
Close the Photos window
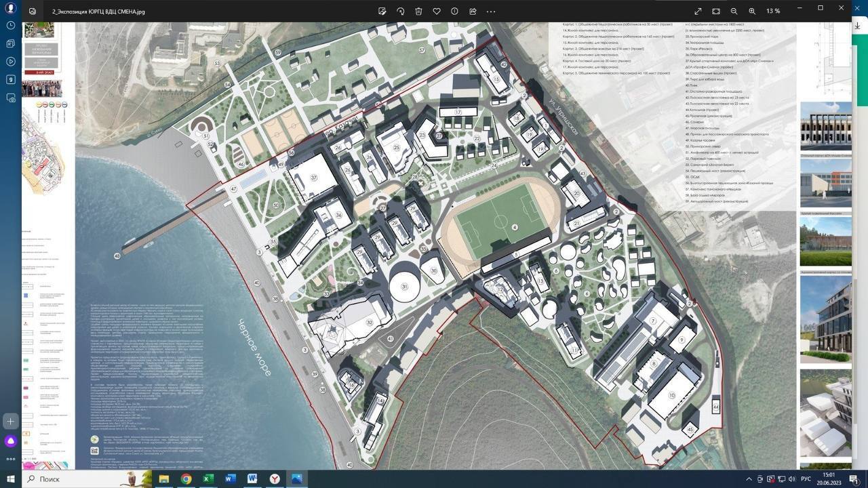842,7
